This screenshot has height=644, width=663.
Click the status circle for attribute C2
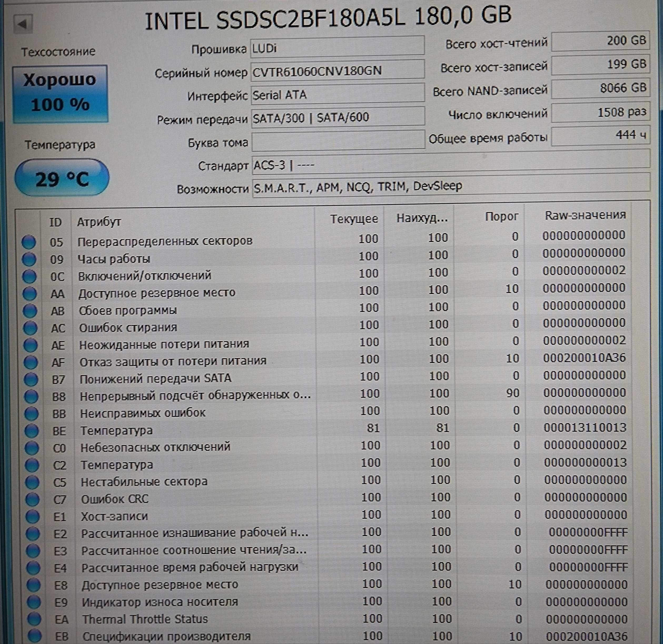click(32, 465)
